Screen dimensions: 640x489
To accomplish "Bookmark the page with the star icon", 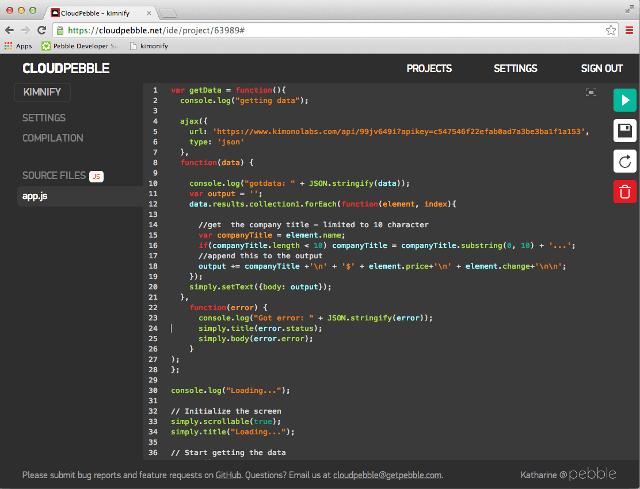I will pos(610,30).
